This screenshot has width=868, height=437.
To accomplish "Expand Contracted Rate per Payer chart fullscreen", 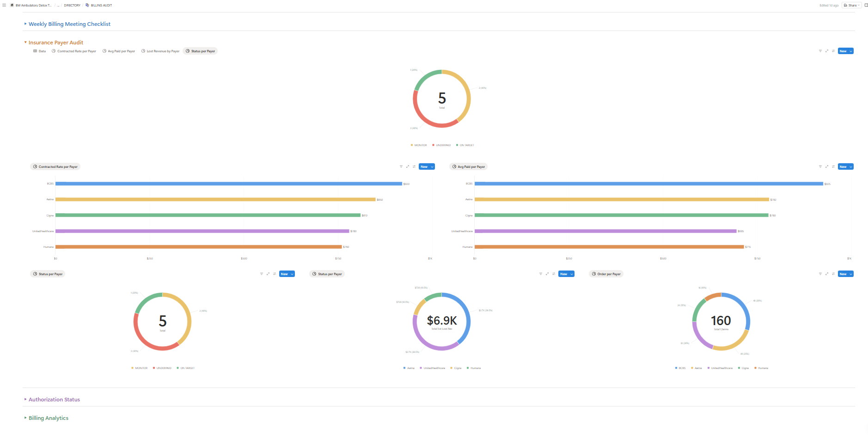I will pos(408,166).
